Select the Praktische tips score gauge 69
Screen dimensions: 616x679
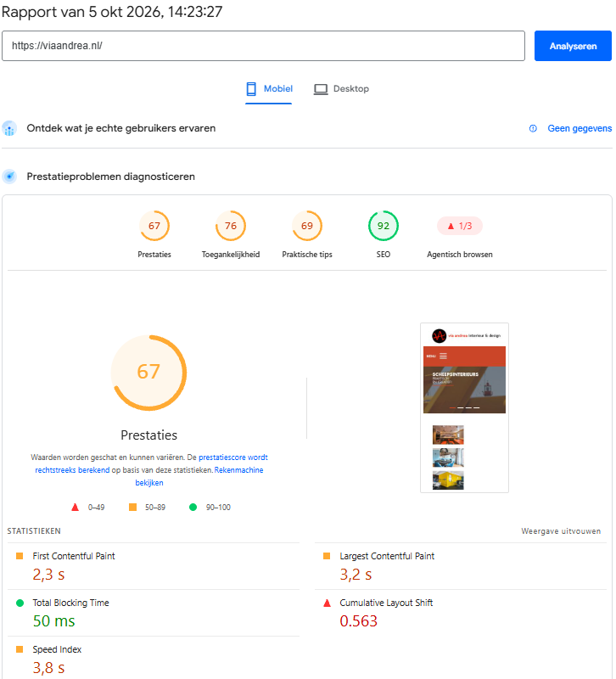click(307, 226)
